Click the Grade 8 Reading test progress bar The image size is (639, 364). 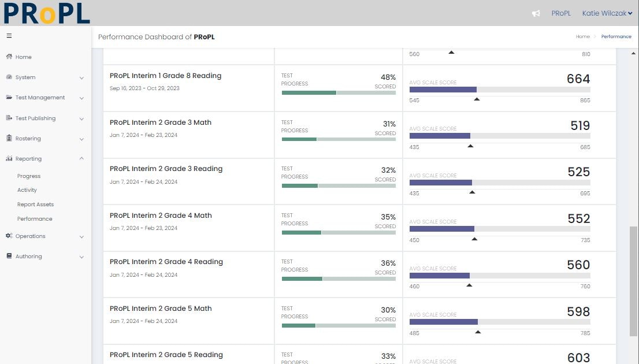(x=339, y=92)
